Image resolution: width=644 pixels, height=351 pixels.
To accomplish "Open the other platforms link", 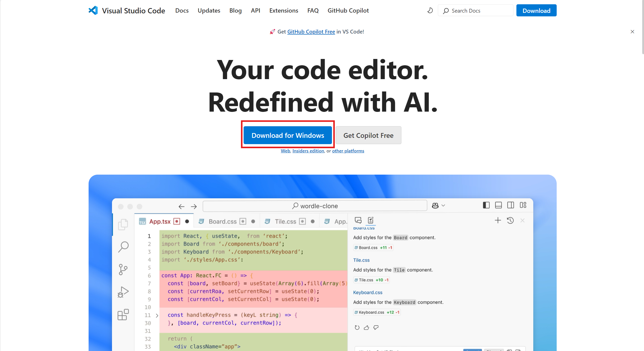I will click(348, 151).
